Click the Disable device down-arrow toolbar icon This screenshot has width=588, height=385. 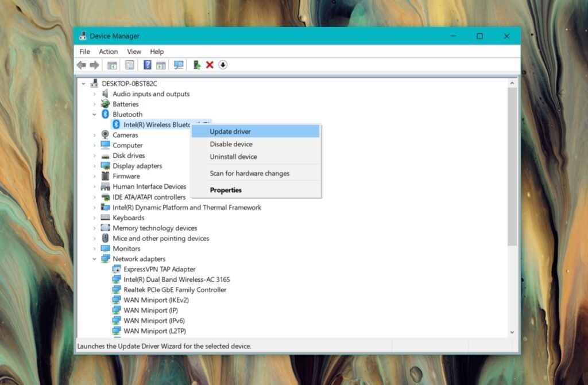pyautogui.click(x=223, y=64)
